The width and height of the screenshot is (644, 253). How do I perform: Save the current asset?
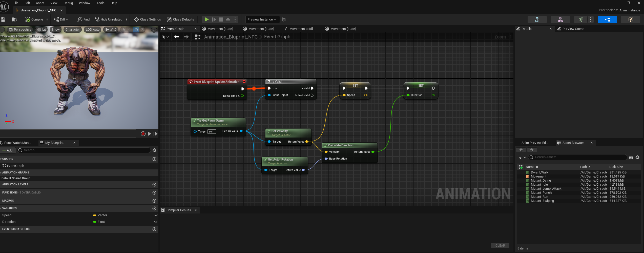point(3,19)
